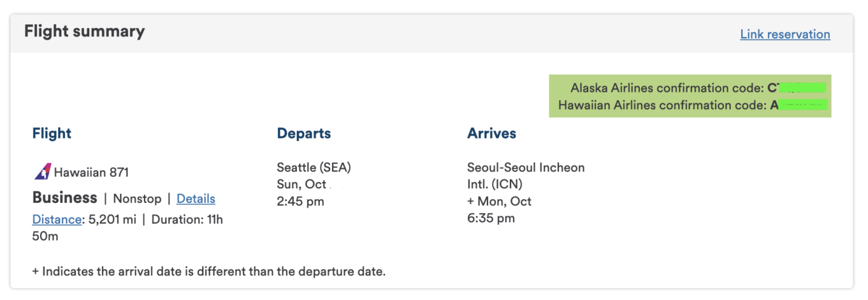This screenshot has width=868, height=300.
Task: Select the Flight summary heading
Action: pos(85,31)
